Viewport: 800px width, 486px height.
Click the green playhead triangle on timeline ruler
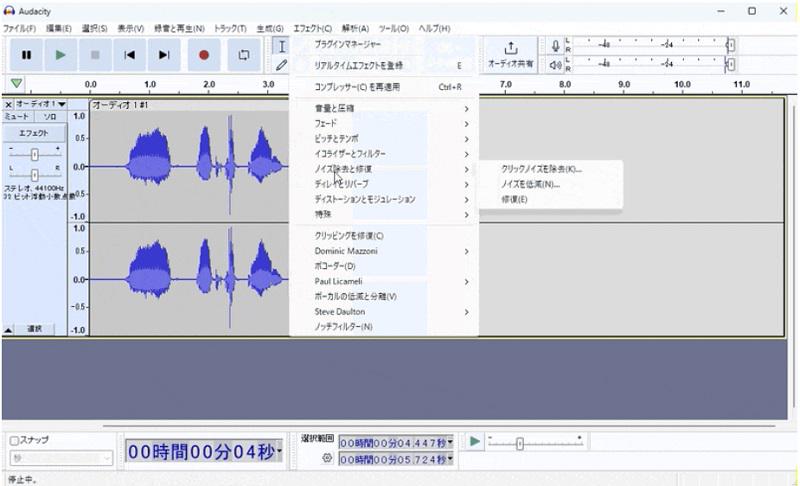point(16,83)
